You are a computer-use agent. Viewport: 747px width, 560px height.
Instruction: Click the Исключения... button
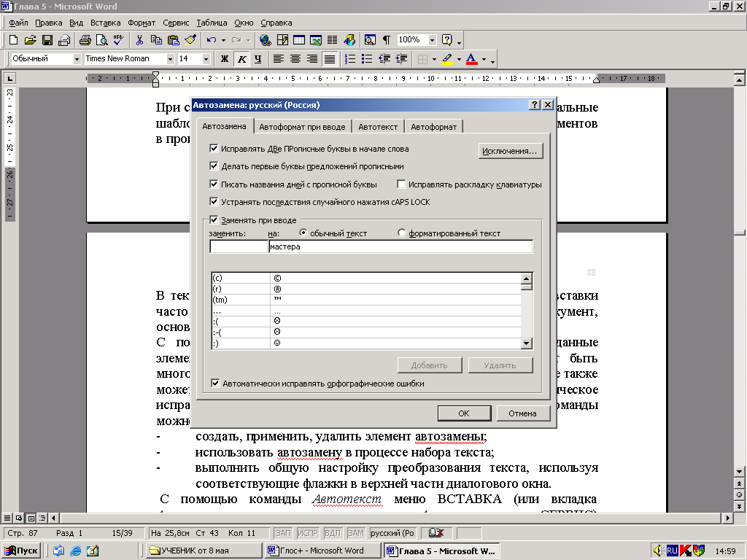tap(510, 151)
